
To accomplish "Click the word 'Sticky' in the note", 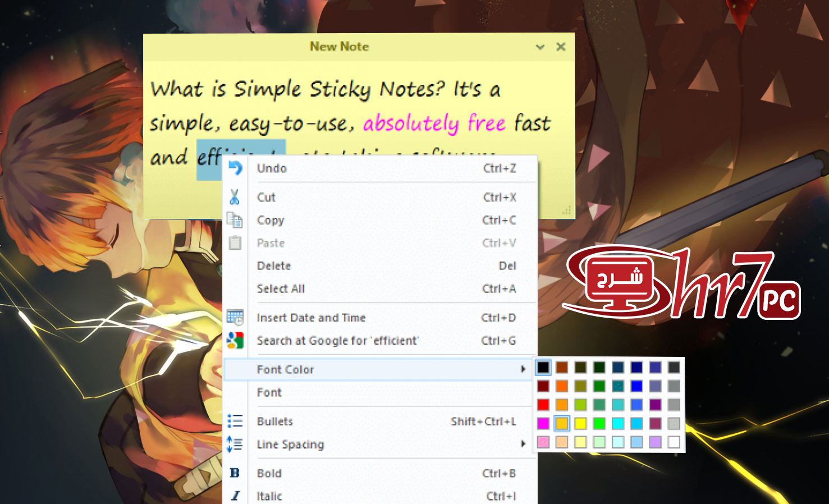I will [340, 90].
